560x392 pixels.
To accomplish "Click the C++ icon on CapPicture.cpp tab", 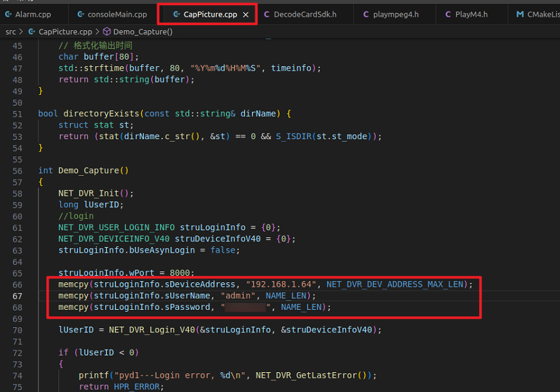I will tap(177, 14).
